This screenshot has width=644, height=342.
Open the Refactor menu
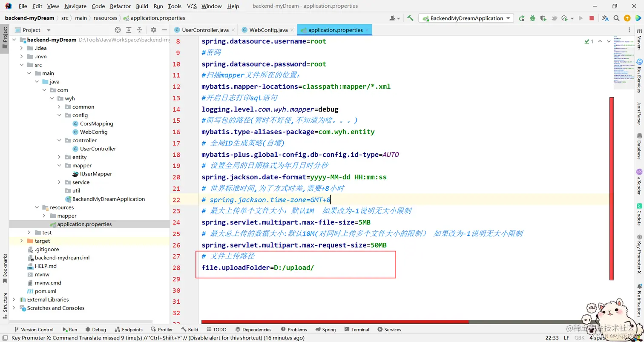click(x=120, y=6)
